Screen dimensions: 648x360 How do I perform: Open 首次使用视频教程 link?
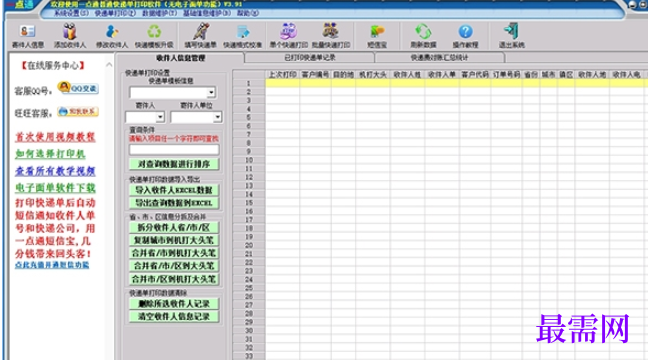click(55, 137)
